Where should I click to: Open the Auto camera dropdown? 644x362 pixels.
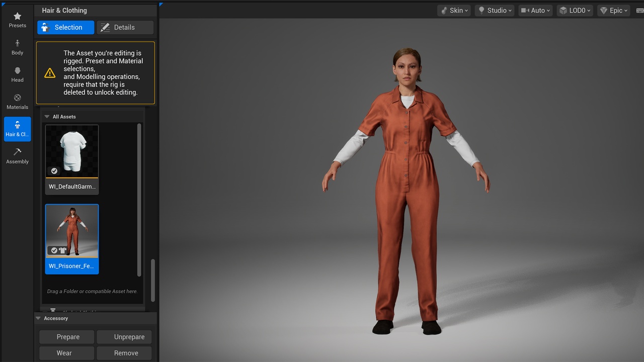(535, 11)
